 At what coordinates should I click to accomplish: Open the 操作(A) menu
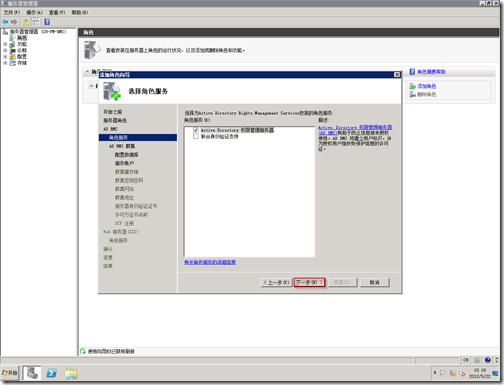click(x=35, y=12)
